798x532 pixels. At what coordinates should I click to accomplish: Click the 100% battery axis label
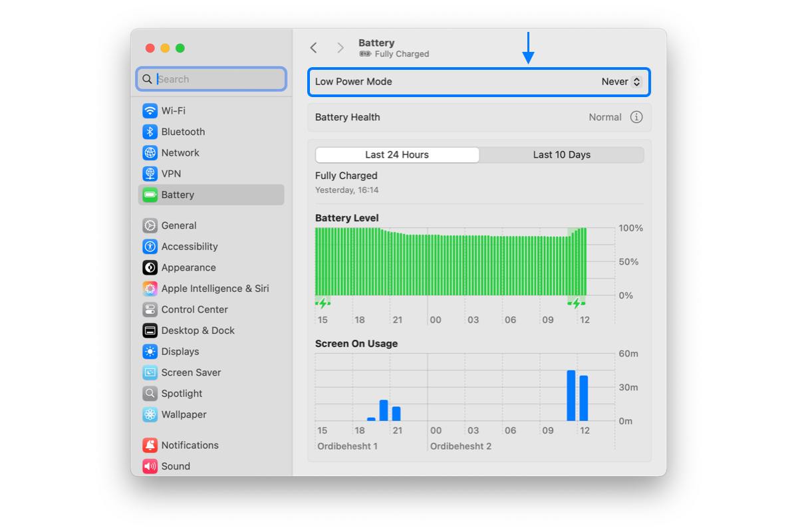tap(631, 228)
